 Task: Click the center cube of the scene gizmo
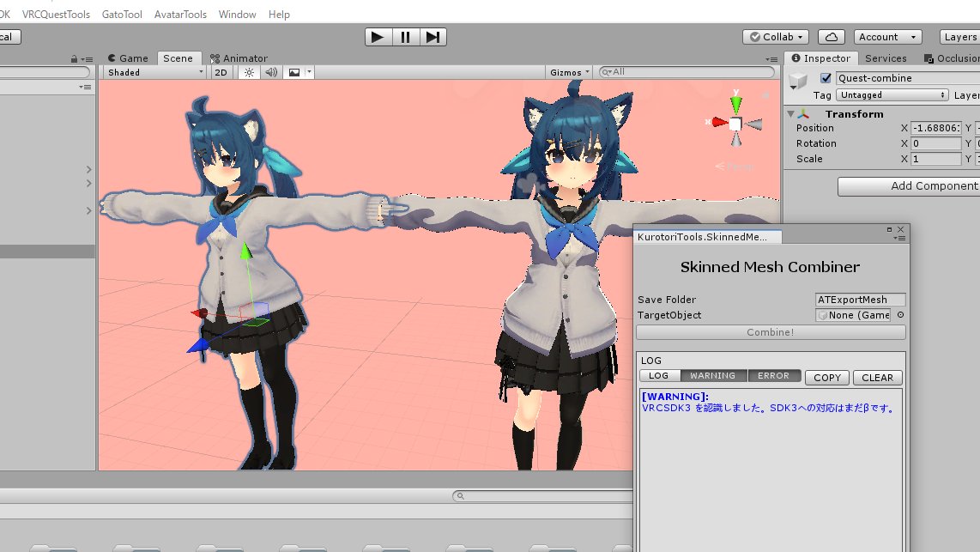coord(735,124)
